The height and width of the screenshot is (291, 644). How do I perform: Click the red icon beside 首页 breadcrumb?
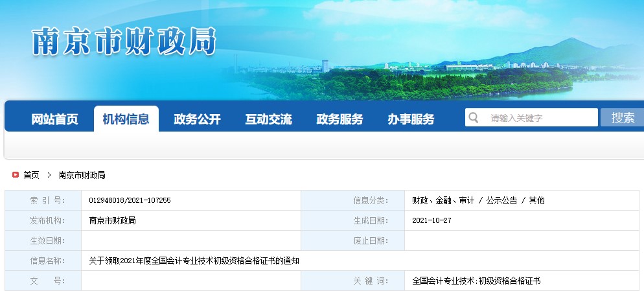point(15,175)
